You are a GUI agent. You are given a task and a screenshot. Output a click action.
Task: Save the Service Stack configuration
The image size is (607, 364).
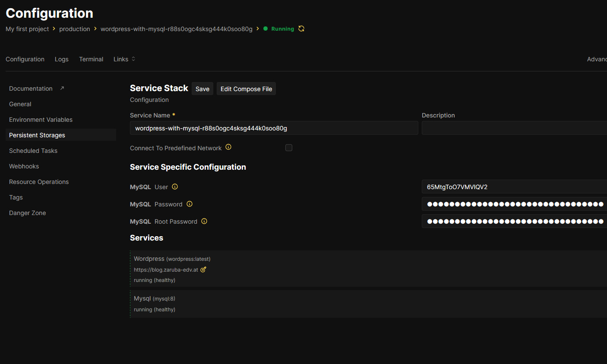point(202,89)
